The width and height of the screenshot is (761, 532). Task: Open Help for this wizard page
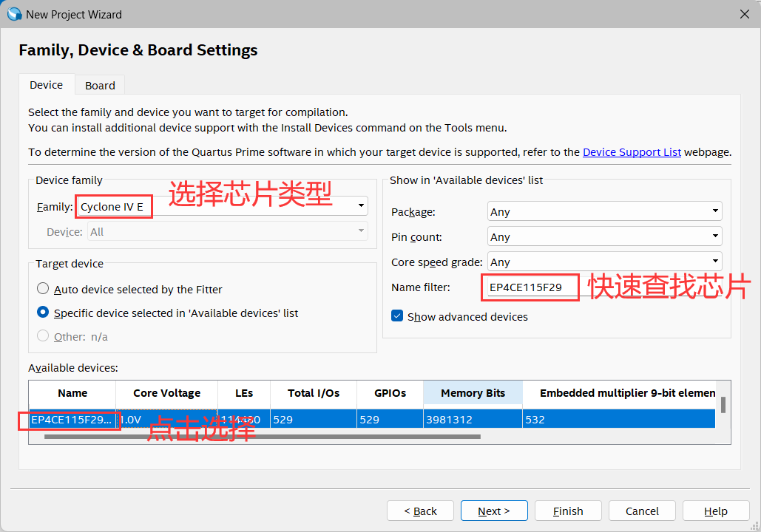[716, 511]
